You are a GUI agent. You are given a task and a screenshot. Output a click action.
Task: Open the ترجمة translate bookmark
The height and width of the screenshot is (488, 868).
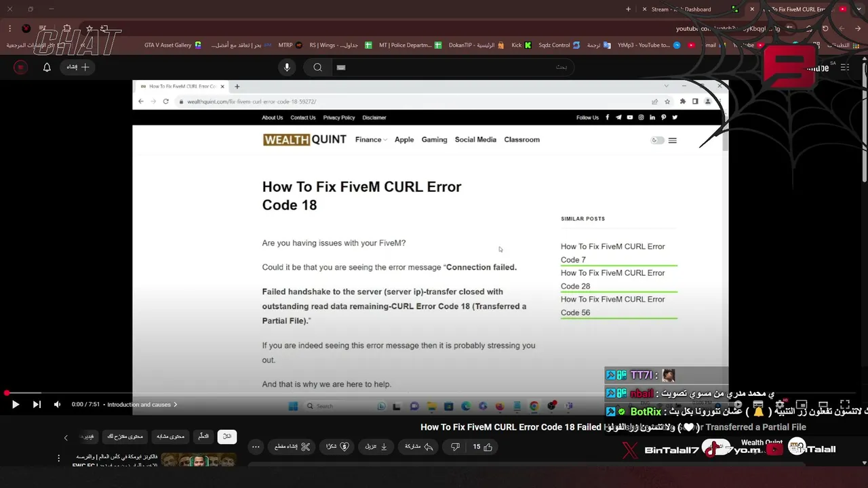(598, 45)
